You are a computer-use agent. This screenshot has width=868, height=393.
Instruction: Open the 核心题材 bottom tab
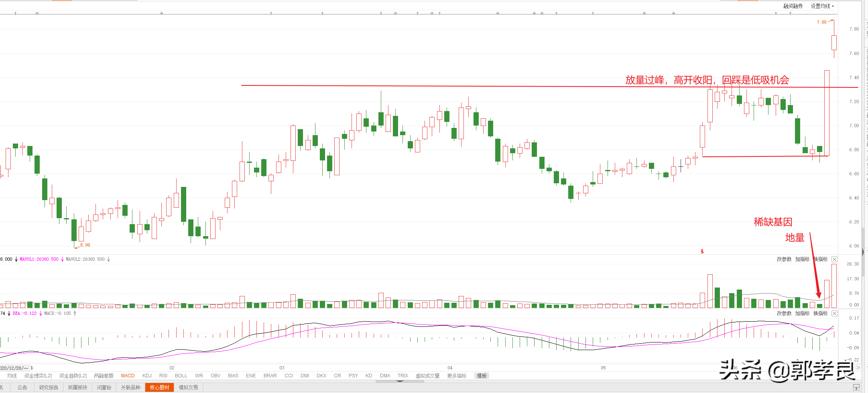point(159,387)
